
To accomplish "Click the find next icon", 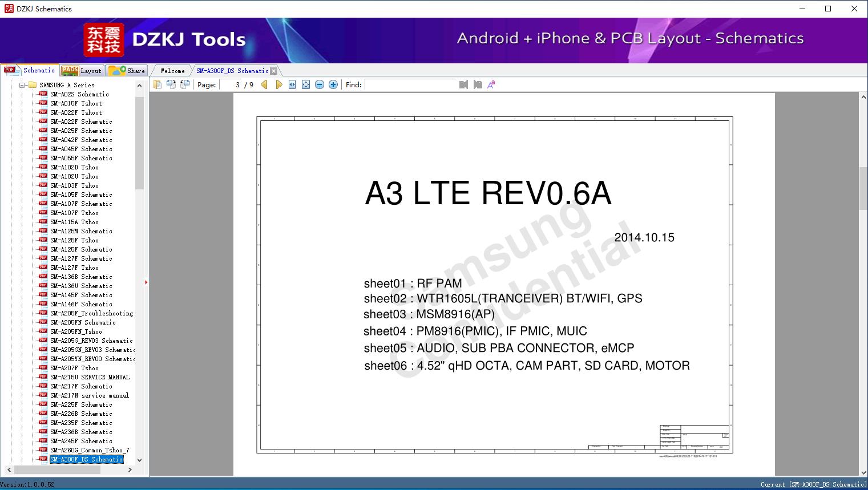I will coord(478,84).
